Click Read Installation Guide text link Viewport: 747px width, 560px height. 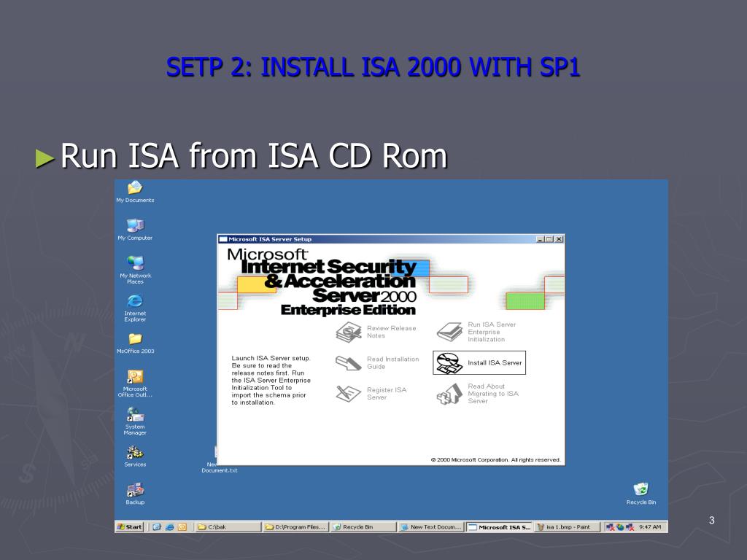[392, 363]
